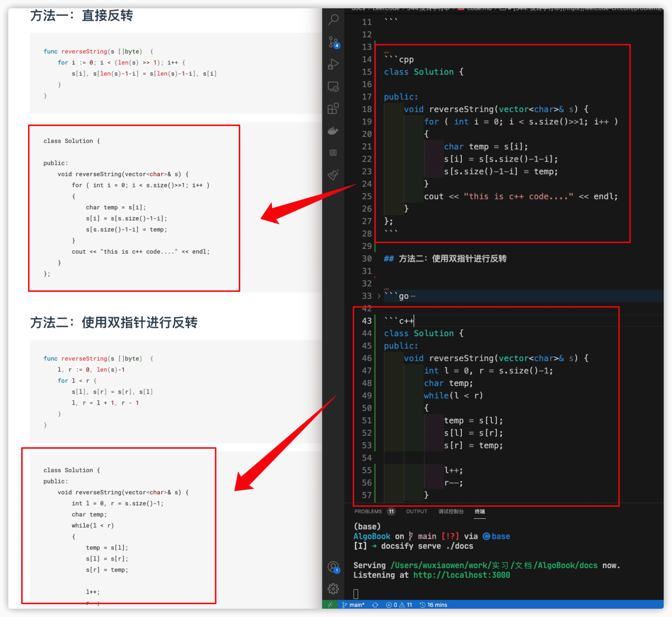Open the Remote Explorer view
The image size is (672, 617).
point(333,87)
